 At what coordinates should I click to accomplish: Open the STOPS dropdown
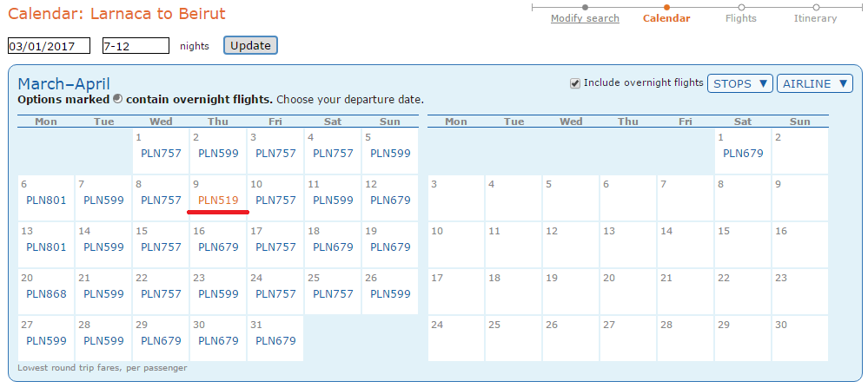pos(739,83)
